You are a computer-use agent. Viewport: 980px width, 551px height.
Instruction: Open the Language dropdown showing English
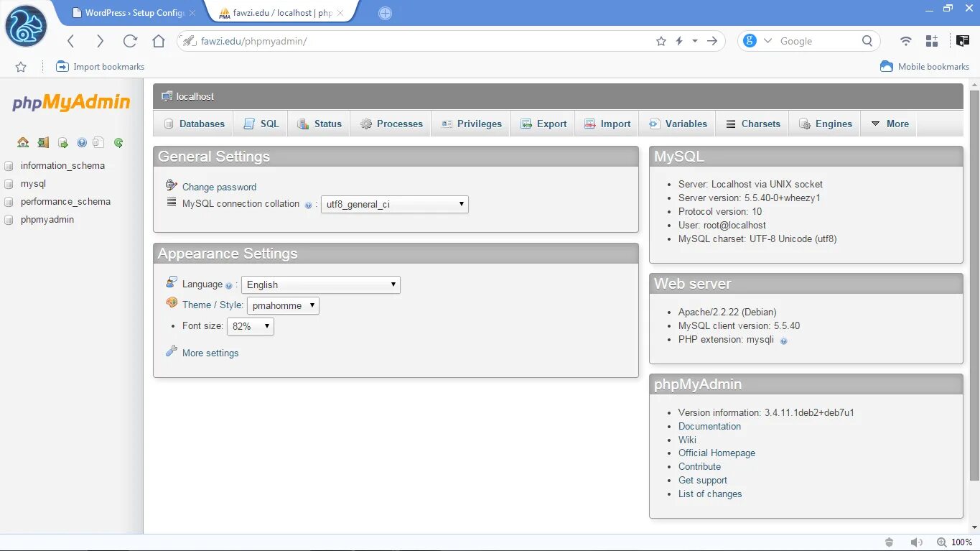tap(320, 284)
